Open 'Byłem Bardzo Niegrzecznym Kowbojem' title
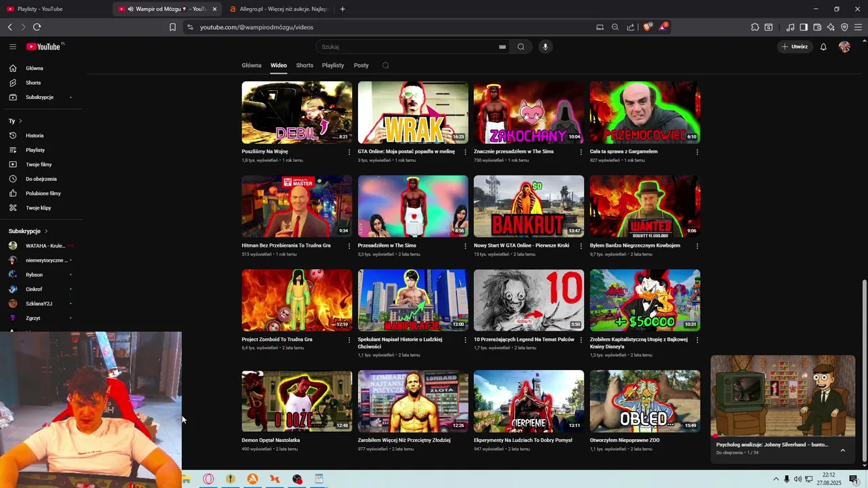The image size is (868, 488). coord(635,245)
